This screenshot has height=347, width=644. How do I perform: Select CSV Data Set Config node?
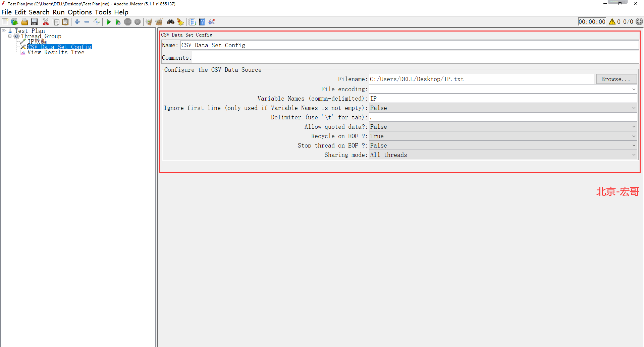click(60, 47)
